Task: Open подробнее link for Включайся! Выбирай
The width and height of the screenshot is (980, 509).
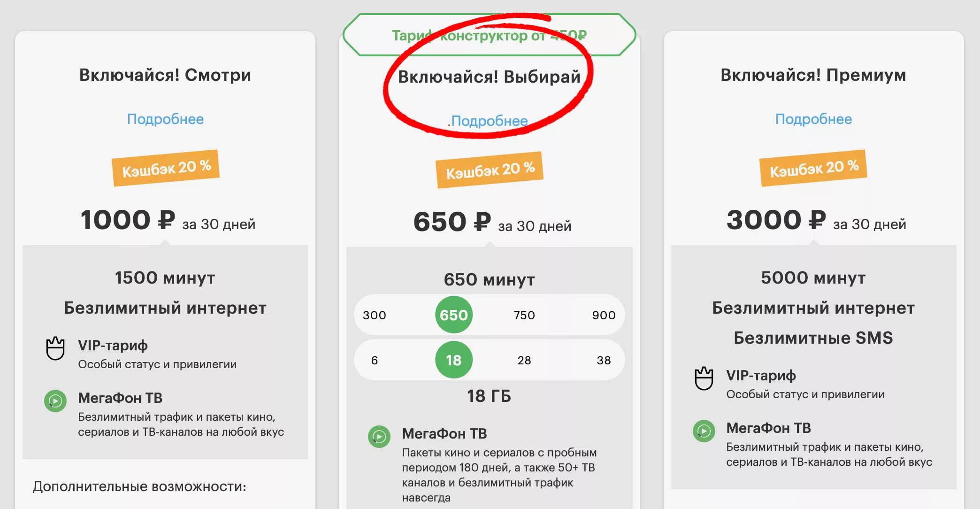Action: tap(490, 120)
